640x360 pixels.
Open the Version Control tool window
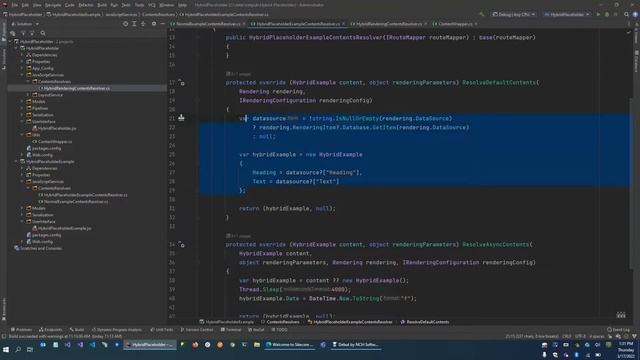pyautogui.click(x=197, y=330)
